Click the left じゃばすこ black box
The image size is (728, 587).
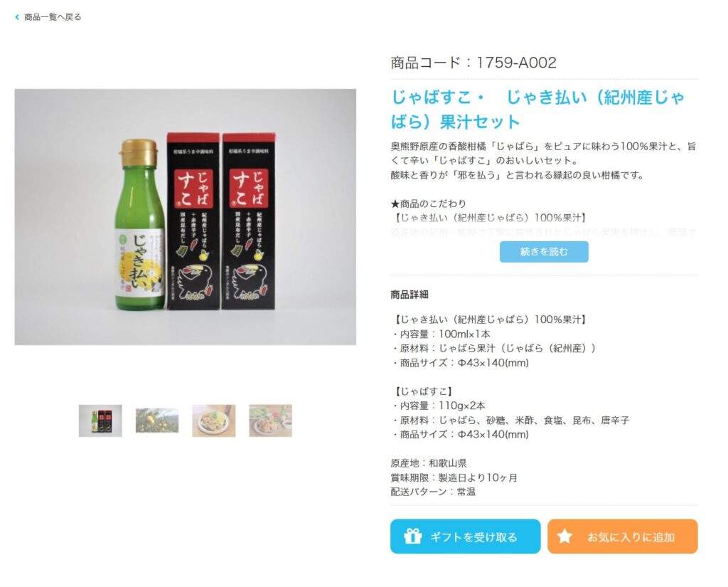[193, 221]
